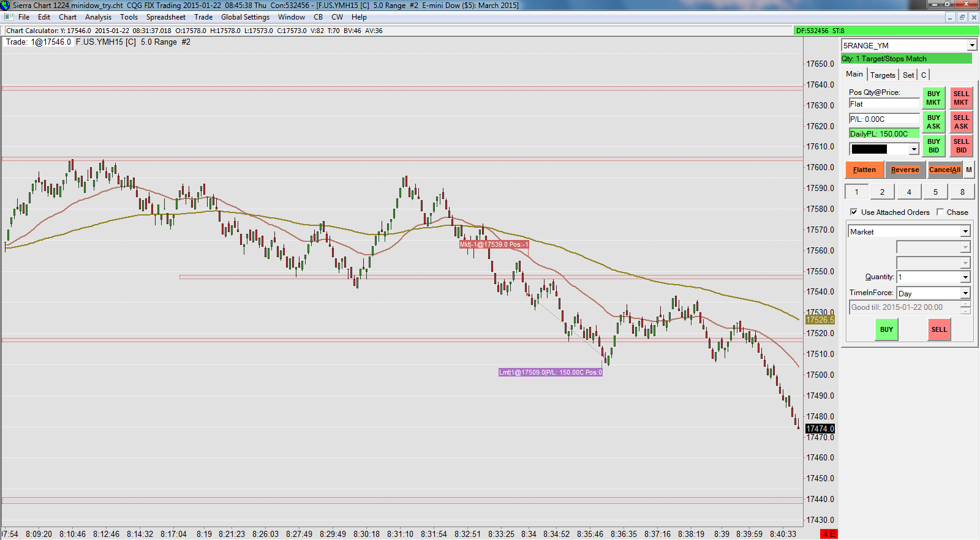Image resolution: width=980 pixels, height=540 pixels.
Task: Open the Trade menu
Action: tap(203, 17)
